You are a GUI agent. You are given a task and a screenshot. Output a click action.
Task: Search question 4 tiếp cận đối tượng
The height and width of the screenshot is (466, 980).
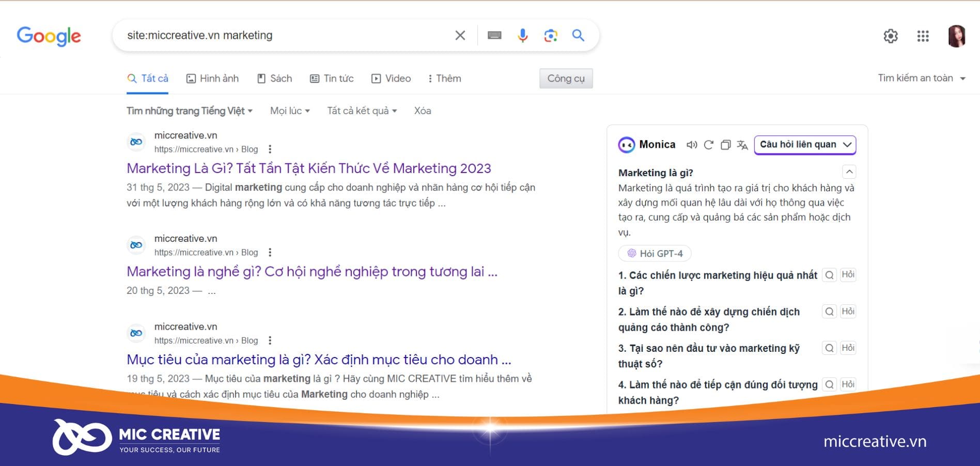coord(829,384)
